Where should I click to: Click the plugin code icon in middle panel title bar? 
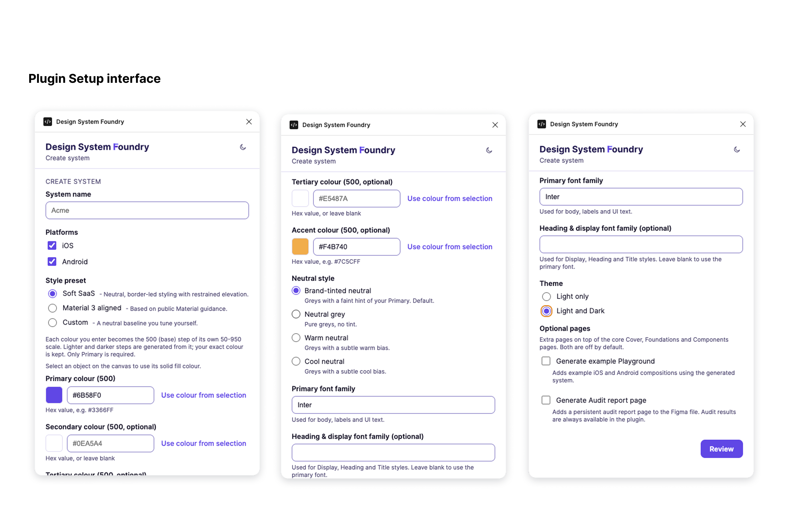(294, 125)
